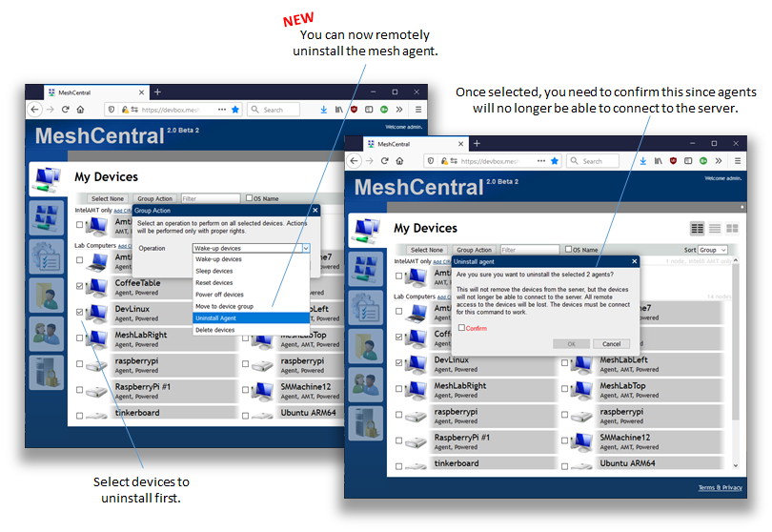This screenshot has height=532, width=772.
Task: Close the Group Action dialog
Action: pos(315,210)
